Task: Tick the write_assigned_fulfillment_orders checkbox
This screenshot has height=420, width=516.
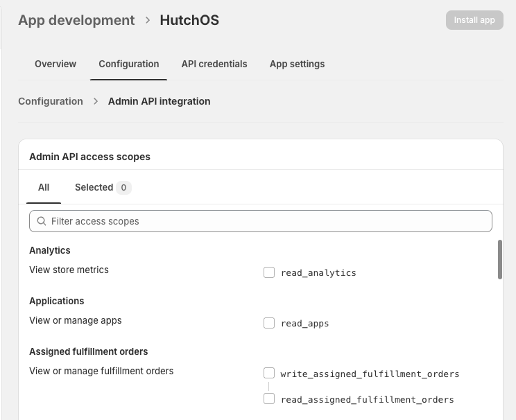Action: 269,374
